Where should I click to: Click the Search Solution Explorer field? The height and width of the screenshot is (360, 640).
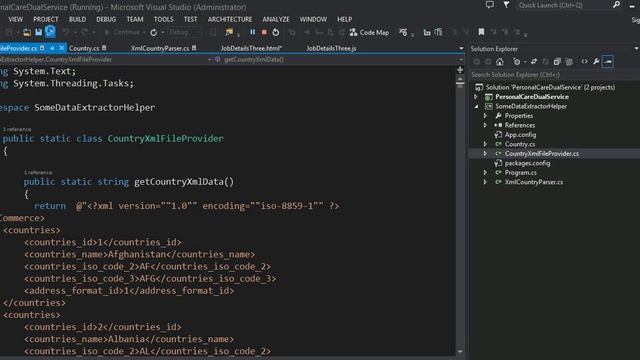tap(554, 75)
